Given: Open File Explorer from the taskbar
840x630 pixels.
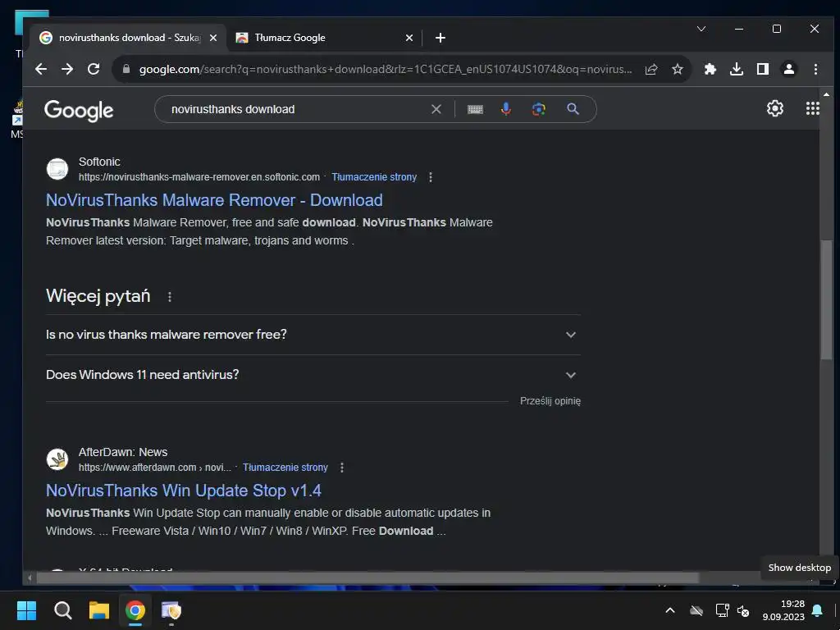Looking at the screenshot, I should point(99,610).
